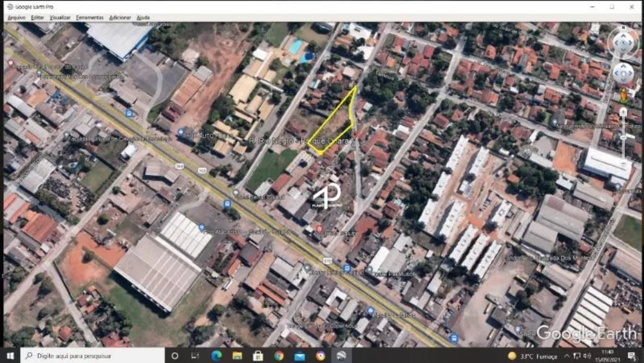Image resolution: width=644 pixels, height=363 pixels.
Task: Click the look-left arrow on the top look joystick
Action: pos(616,43)
